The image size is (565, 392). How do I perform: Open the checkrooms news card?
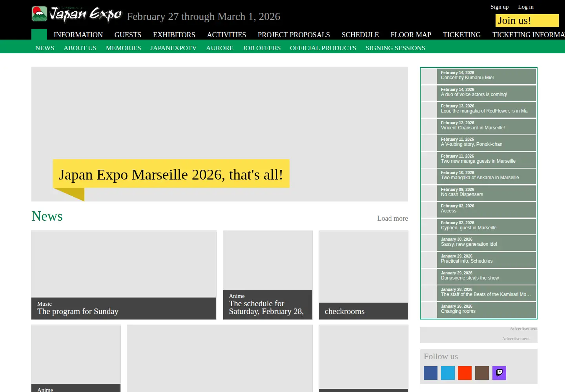pyautogui.click(x=363, y=275)
